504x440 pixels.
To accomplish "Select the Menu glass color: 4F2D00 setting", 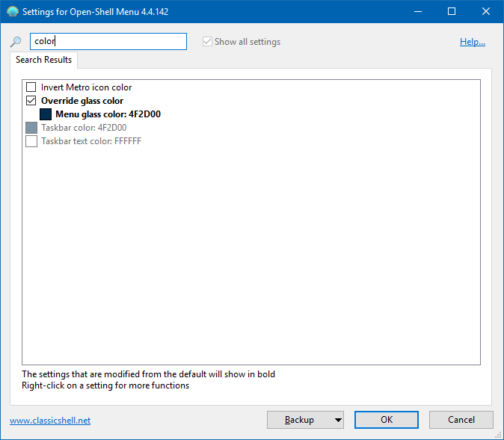I will (108, 114).
